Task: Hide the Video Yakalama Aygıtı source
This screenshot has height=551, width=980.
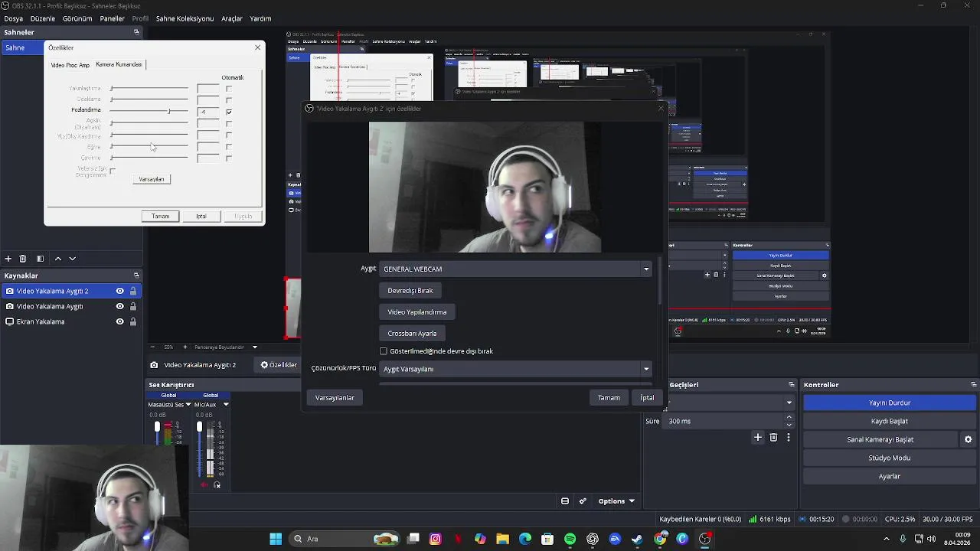Action: pyautogui.click(x=119, y=306)
